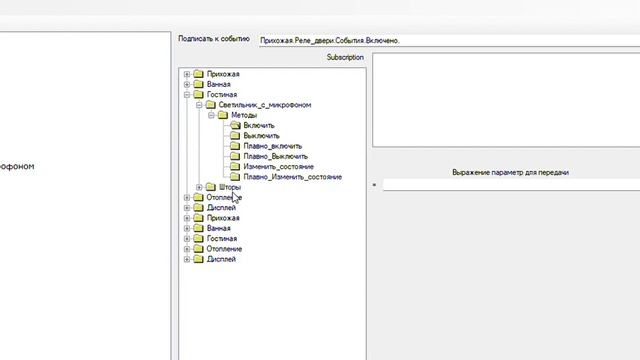Collapse the Методы branch

click(x=211, y=115)
